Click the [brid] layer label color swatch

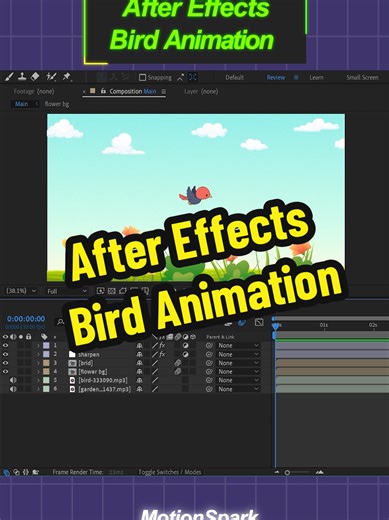click(46, 363)
